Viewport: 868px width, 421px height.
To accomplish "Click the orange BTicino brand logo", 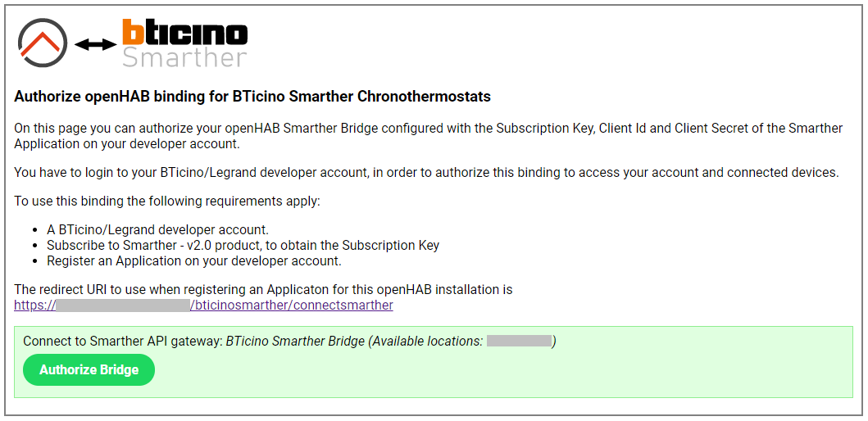I will pyautogui.click(x=184, y=32).
